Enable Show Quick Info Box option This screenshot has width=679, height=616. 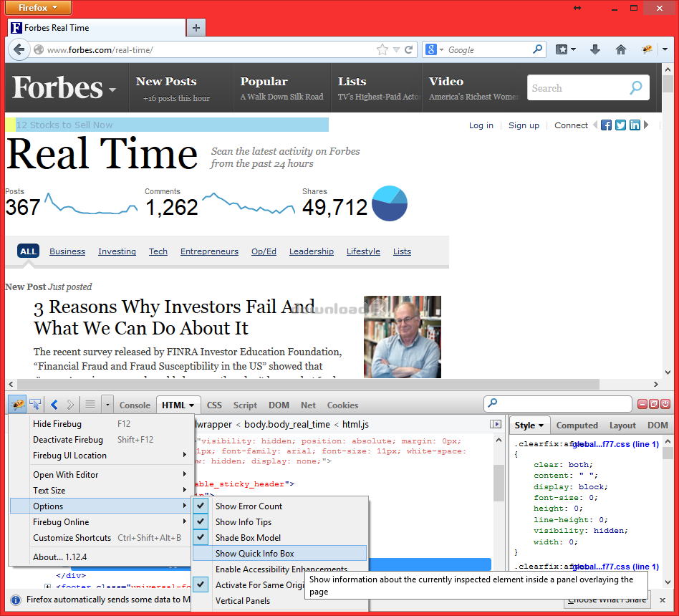280,553
